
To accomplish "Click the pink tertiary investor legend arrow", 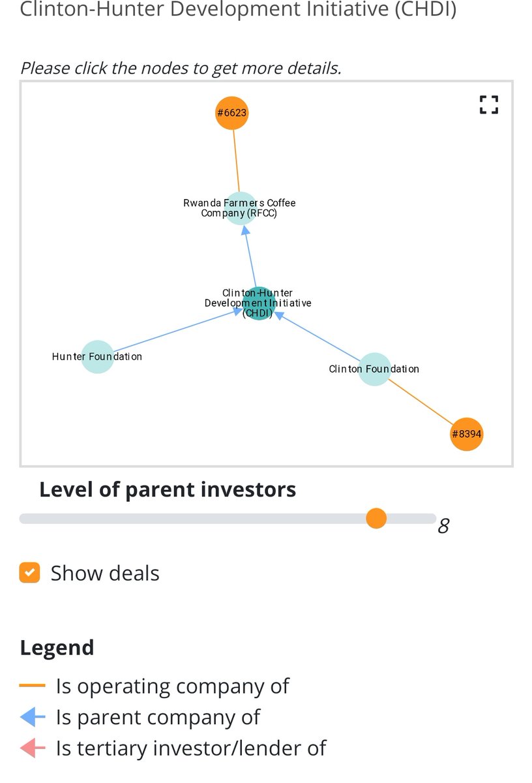I will (32, 748).
